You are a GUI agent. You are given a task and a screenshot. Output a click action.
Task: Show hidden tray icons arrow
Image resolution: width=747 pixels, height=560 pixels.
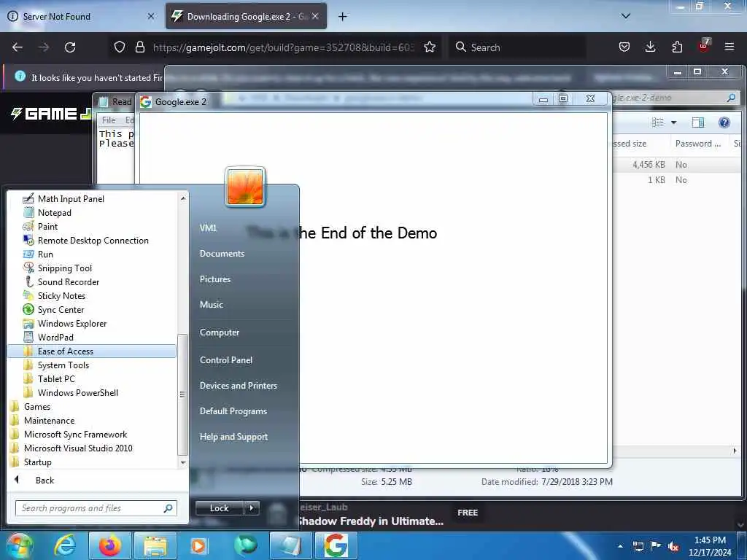620,545
